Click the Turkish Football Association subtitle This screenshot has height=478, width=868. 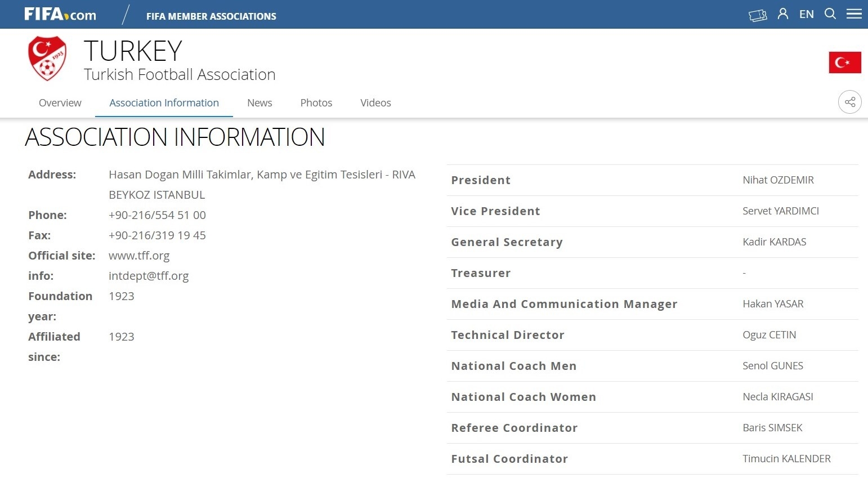pyautogui.click(x=180, y=74)
